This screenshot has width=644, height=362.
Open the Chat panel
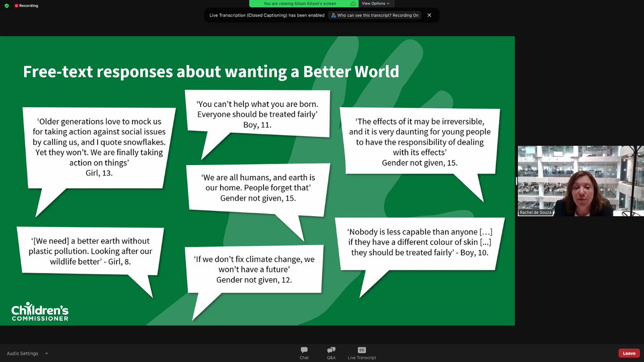coord(304,352)
